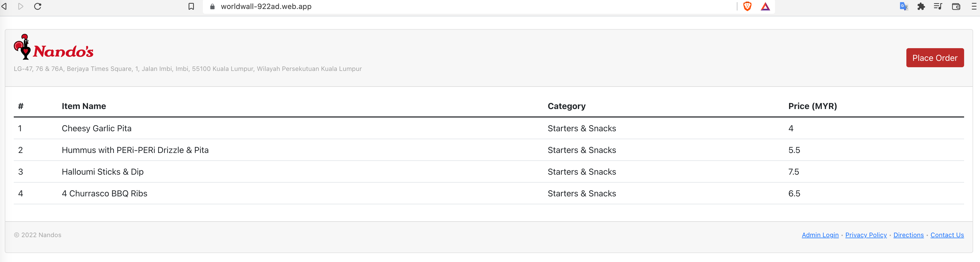Open the Privacy Policy link
Viewport: 980px width, 262px height.
coord(866,235)
